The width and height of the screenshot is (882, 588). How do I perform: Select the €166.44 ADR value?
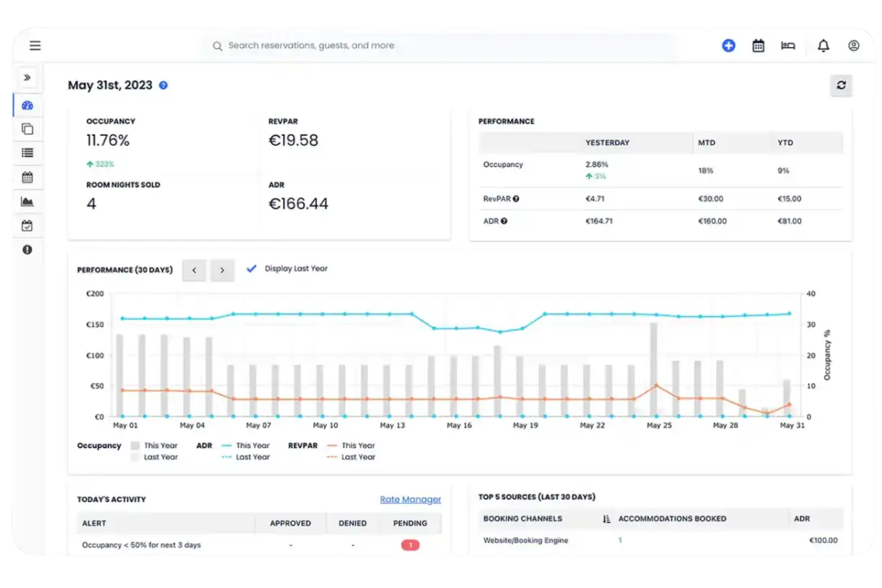point(298,204)
